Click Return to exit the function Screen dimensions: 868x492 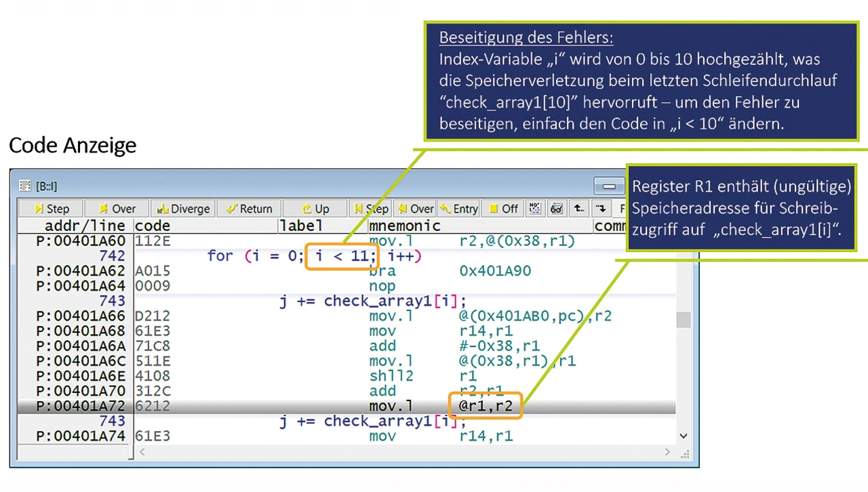[x=249, y=209]
